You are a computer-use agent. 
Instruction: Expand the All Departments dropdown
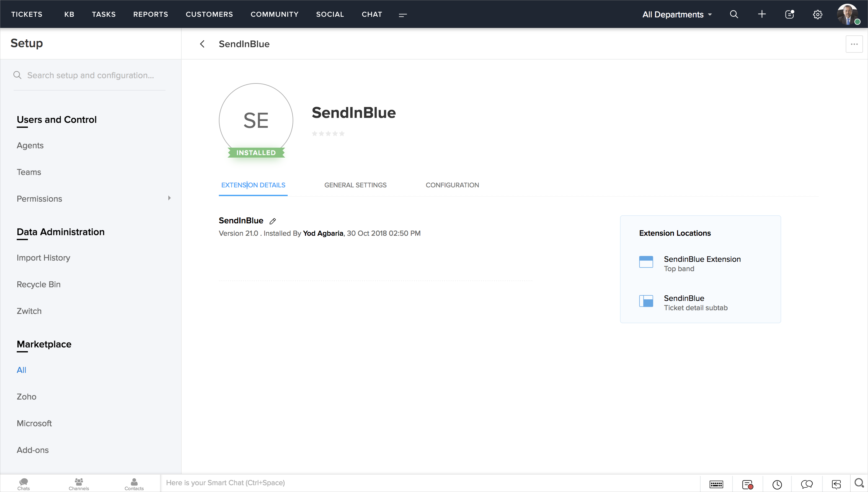point(676,14)
